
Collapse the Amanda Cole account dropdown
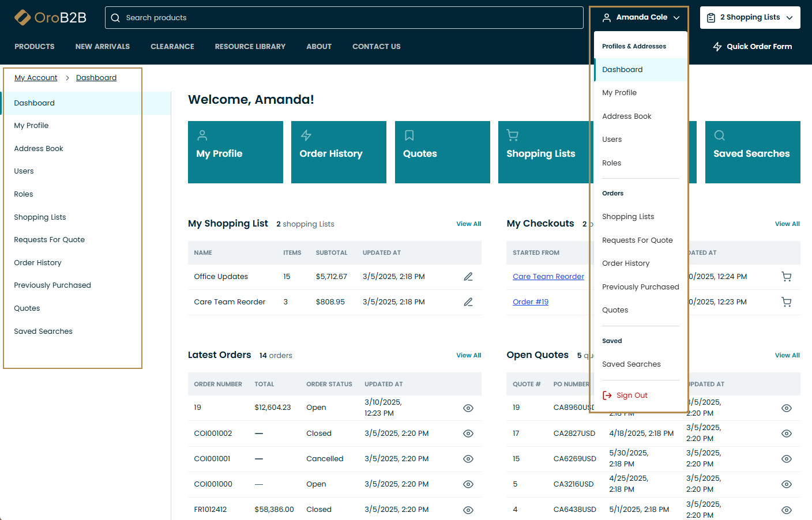(x=641, y=17)
